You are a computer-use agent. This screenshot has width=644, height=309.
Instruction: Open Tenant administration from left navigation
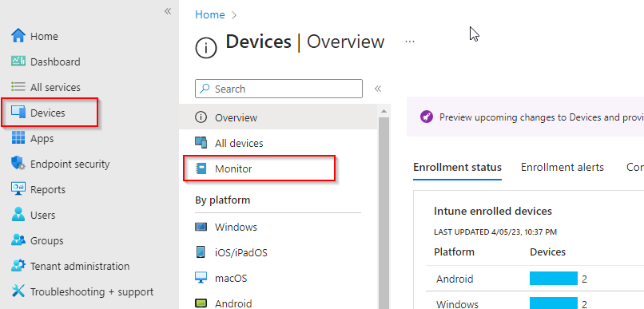pos(80,266)
